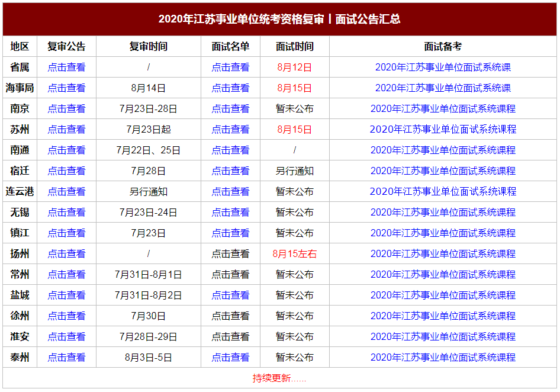View 面试名单 link for 宿迁
The height and width of the screenshot is (392, 560).
230,171
